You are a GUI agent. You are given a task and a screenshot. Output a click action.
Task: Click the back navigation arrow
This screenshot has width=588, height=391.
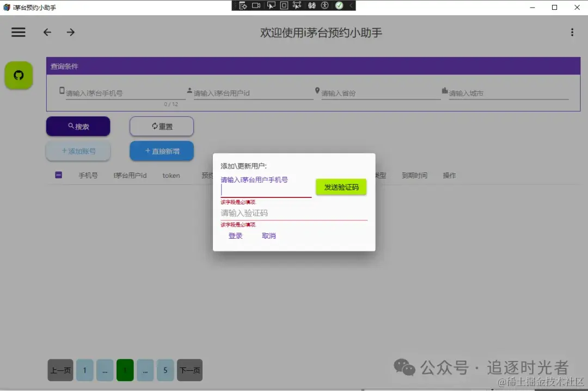pyautogui.click(x=47, y=32)
